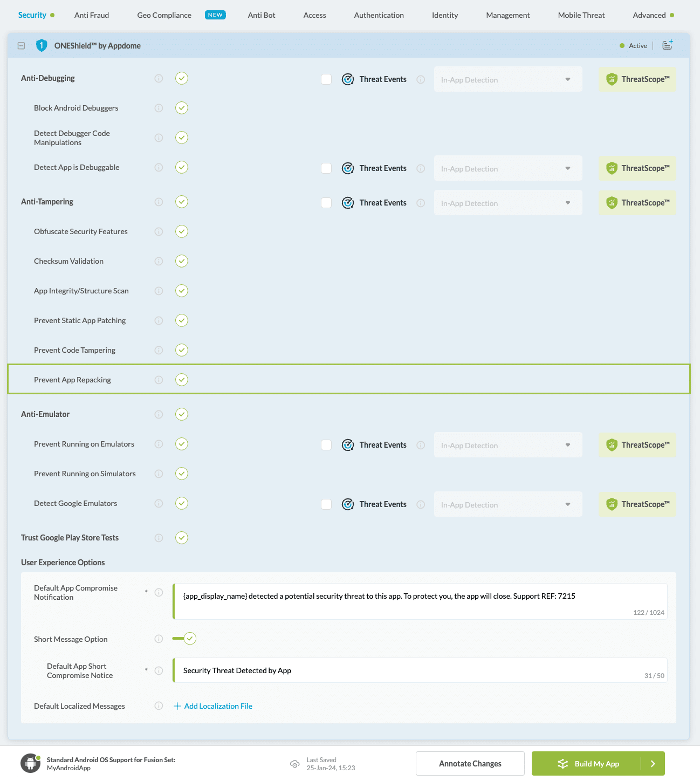The width and height of the screenshot is (700, 781).
Task: Click the add notes icon beside Active
Action: 668,45
